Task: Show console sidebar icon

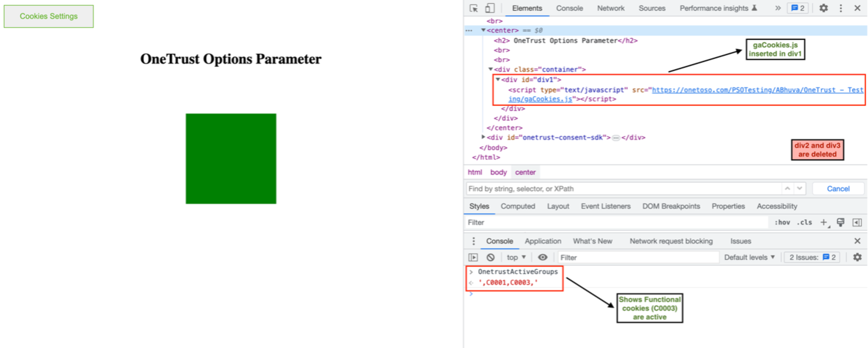Action: click(473, 257)
